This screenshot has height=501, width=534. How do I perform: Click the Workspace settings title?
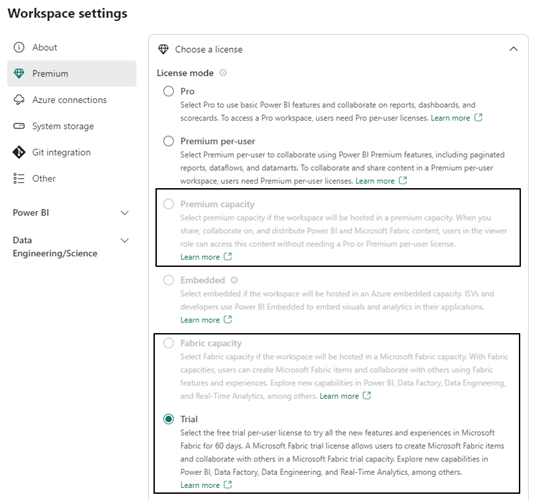(x=67, y=13)
